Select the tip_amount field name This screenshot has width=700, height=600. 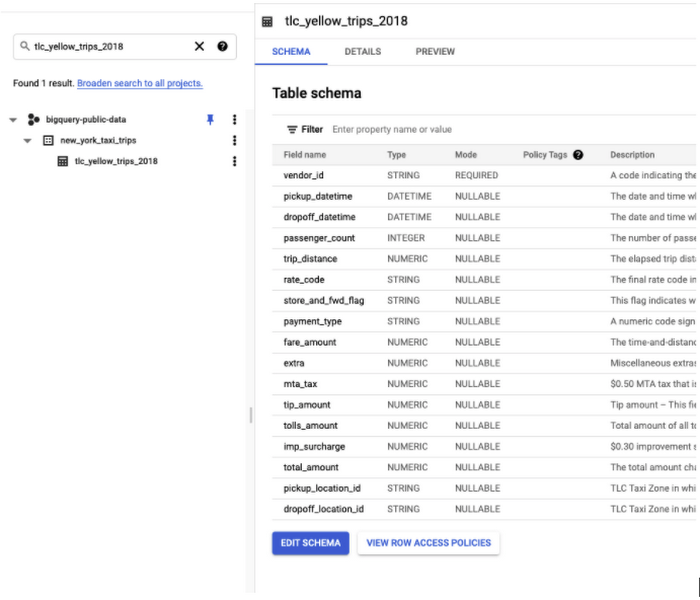(x=307, y=405)
